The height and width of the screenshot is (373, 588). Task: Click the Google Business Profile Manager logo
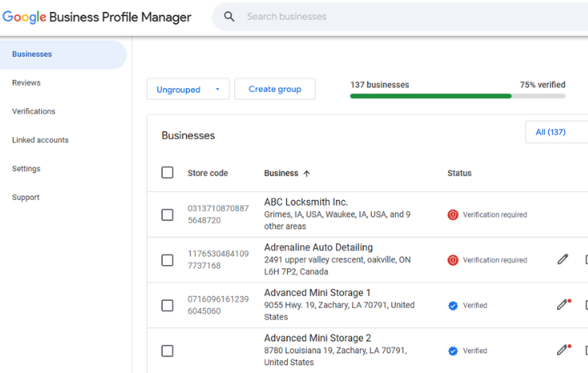tap(97, 17)
